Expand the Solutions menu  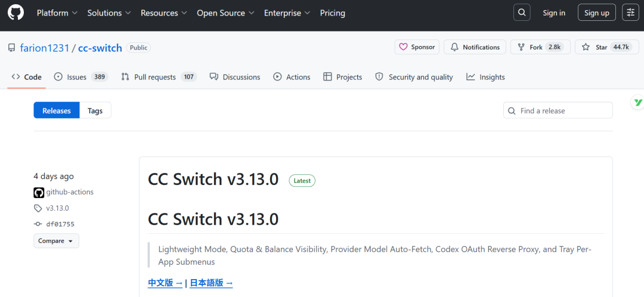[109, 13]
